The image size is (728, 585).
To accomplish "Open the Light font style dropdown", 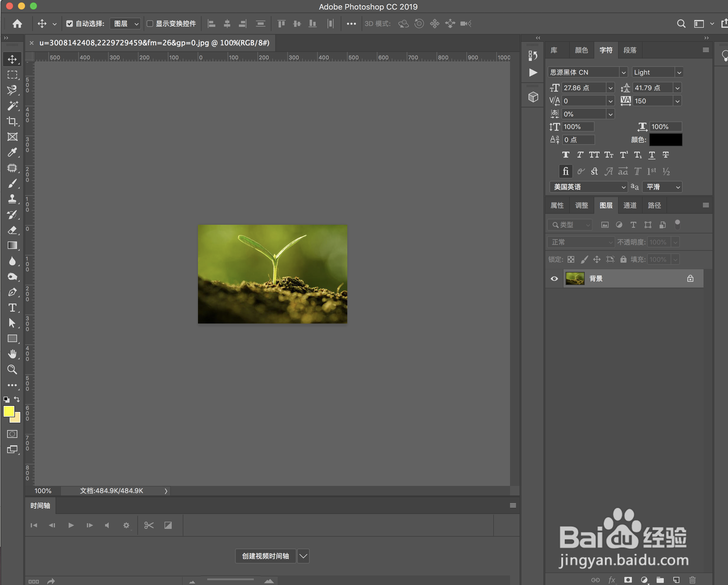I will [679, 72].
